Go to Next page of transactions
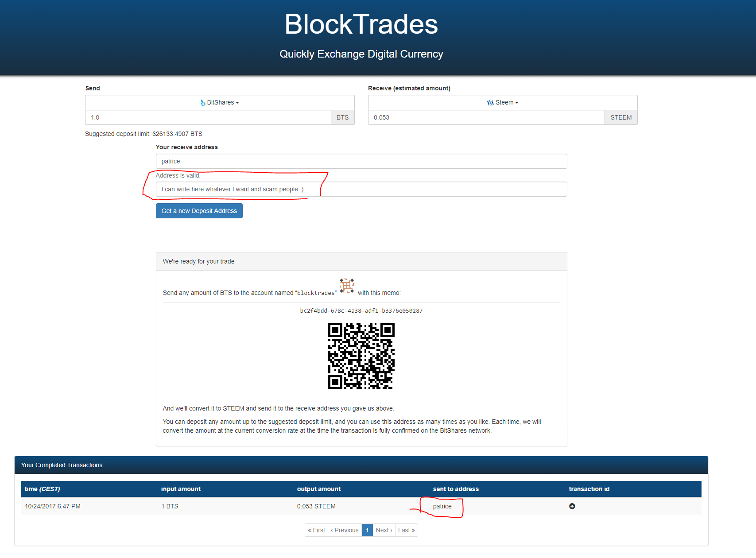This screenshot has height=558, width=756. pyautogui.click(x=384, y=530)
